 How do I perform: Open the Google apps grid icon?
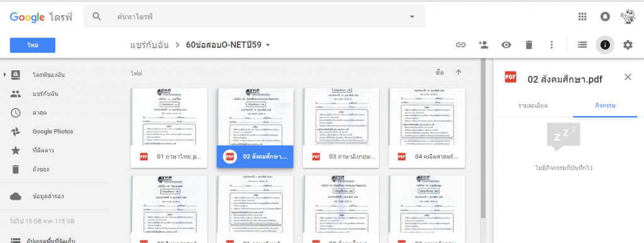click(582, 16)
